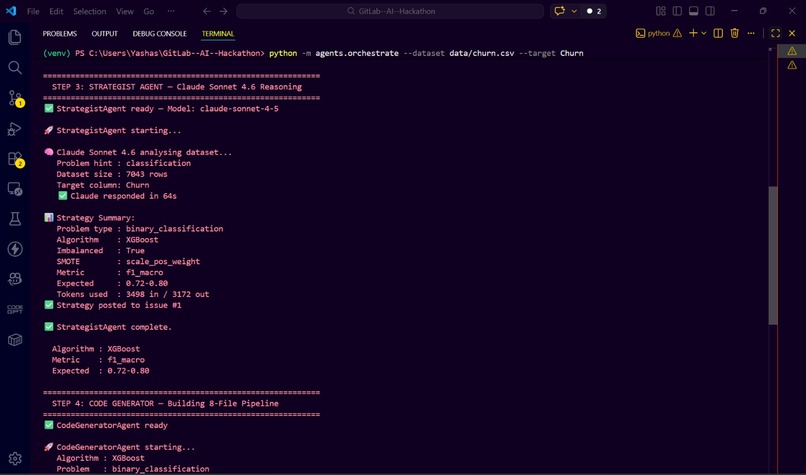Click 'STEP 4: CODE GENERATOR' heading
The image size is (806, 475).
tap(165, 404)
